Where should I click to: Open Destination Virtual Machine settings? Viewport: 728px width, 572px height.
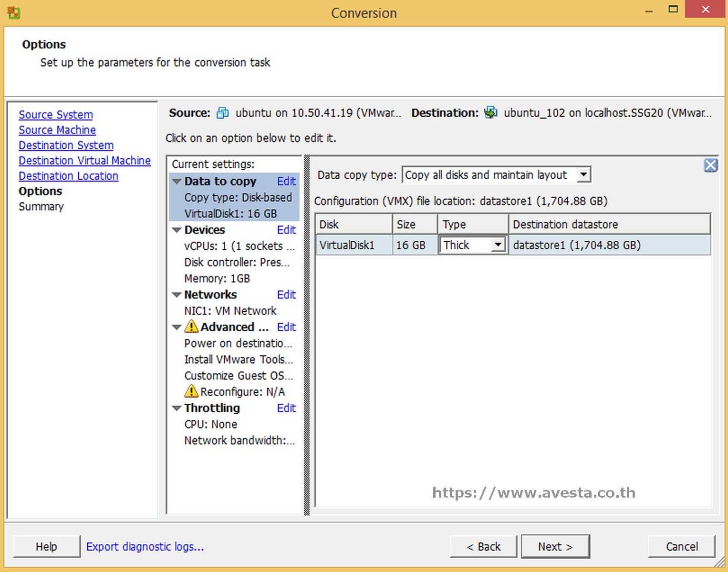[x=84, y=161]
